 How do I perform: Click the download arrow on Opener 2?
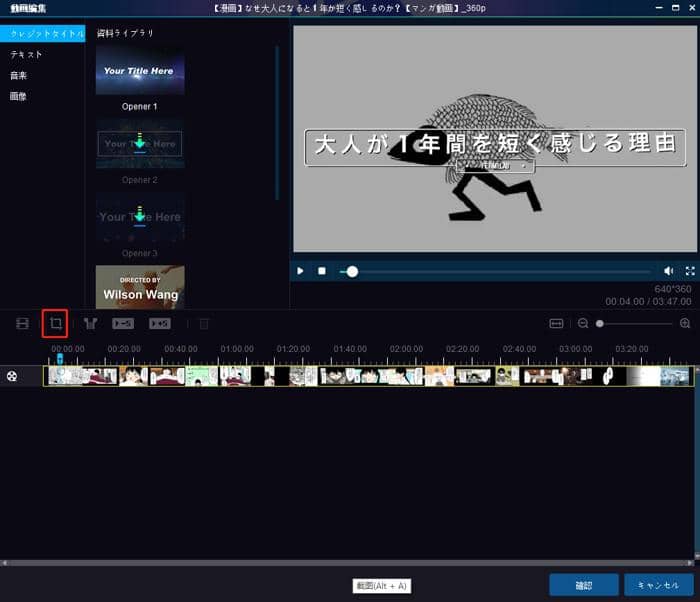[x=140, y=141]
